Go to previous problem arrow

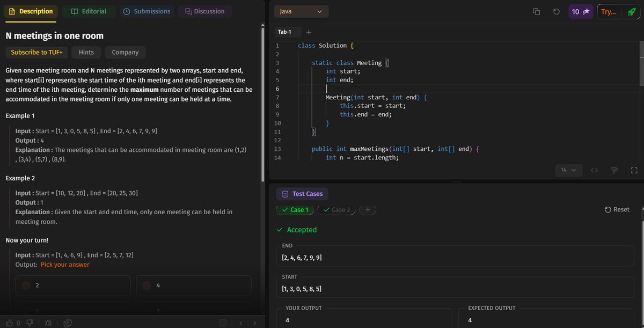click(x=241, y=323)
